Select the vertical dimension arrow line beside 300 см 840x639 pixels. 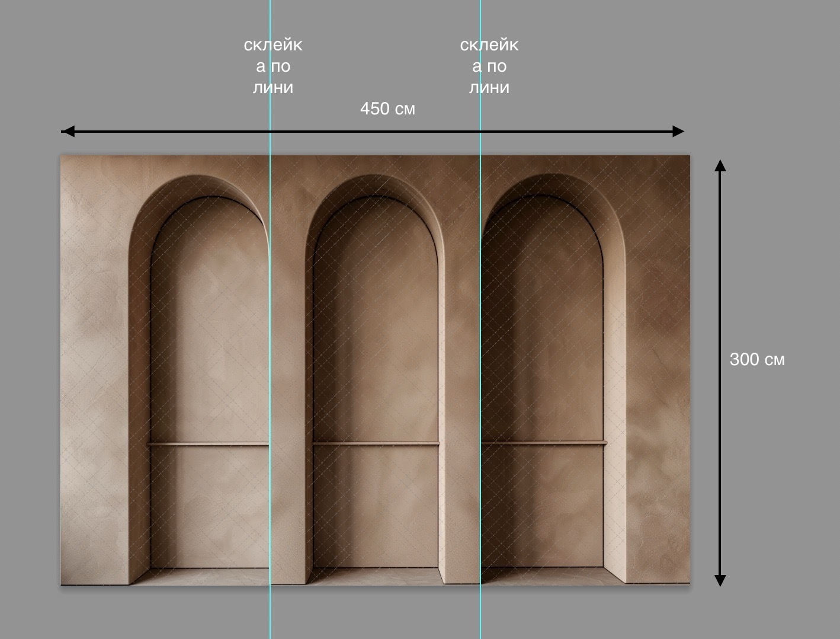720,373
